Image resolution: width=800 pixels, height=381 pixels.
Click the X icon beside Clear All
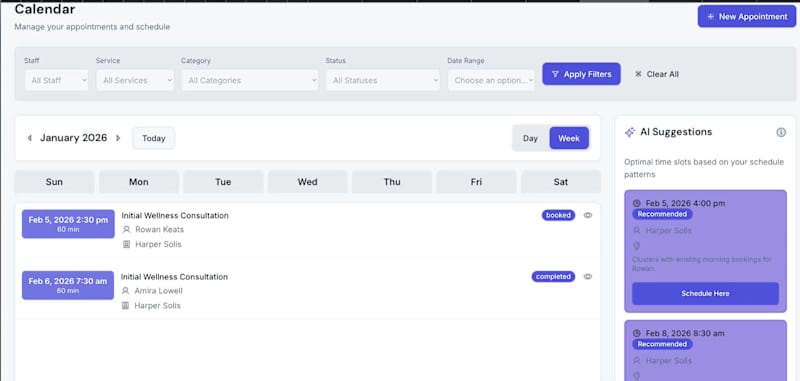tap(638, 74)
